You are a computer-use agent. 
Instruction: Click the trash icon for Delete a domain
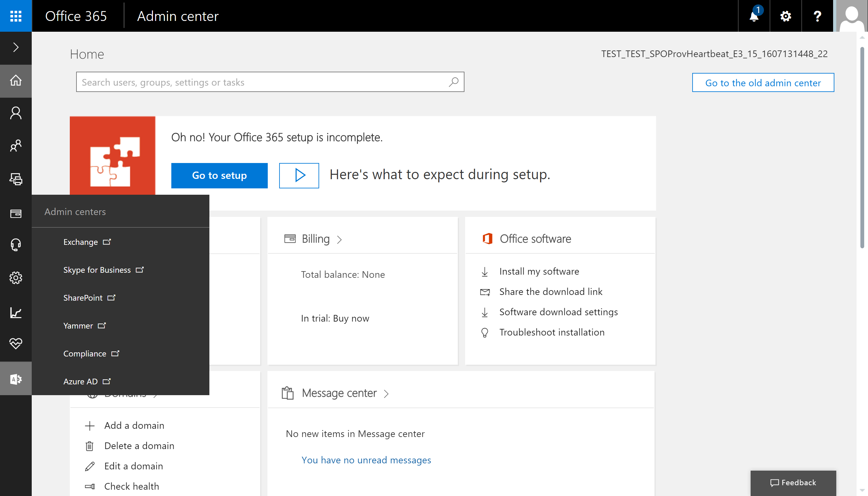point(89,446)
